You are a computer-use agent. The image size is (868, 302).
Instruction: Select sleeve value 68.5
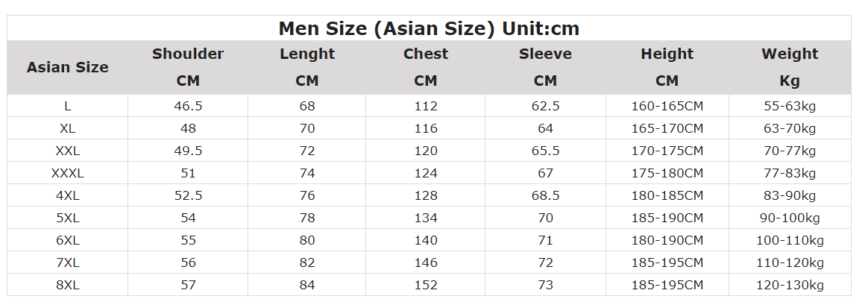pos(545,196)
